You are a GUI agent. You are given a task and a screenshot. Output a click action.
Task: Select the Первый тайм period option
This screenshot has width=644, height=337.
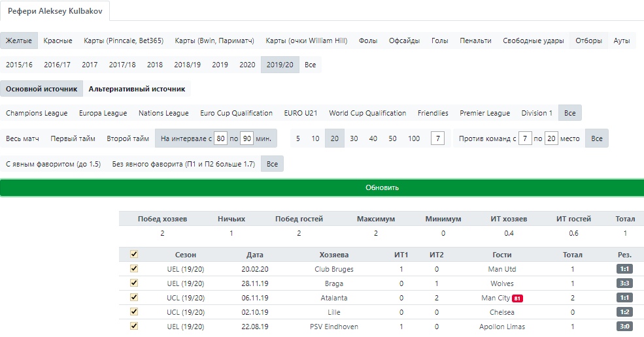click(x=73, y=138)
